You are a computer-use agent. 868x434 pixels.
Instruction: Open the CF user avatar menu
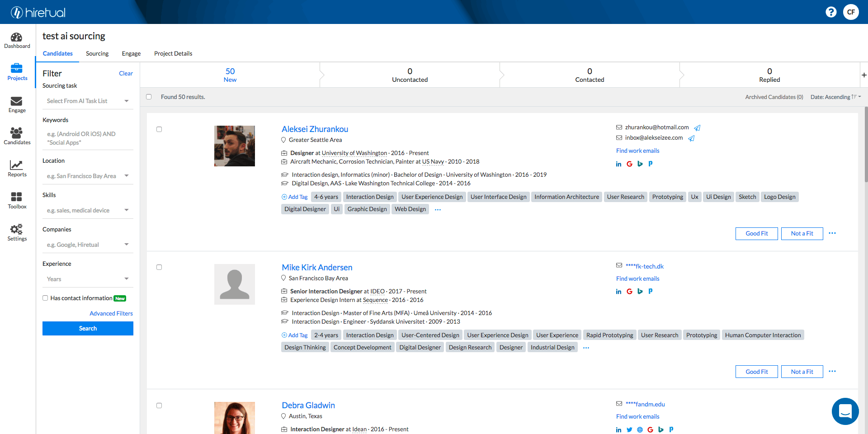pos(851,12)
